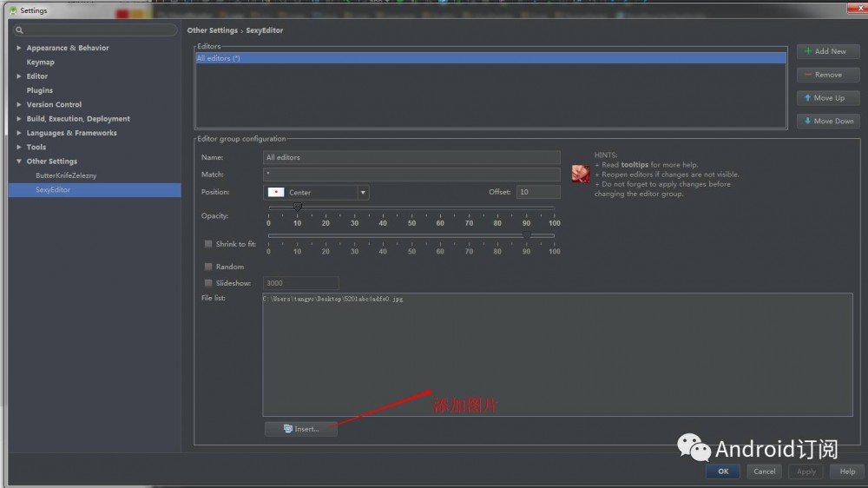This screenshot has width=868, height=488.
Task: Enable the Shrink to fit checkbox
Action: coord(208,244)
